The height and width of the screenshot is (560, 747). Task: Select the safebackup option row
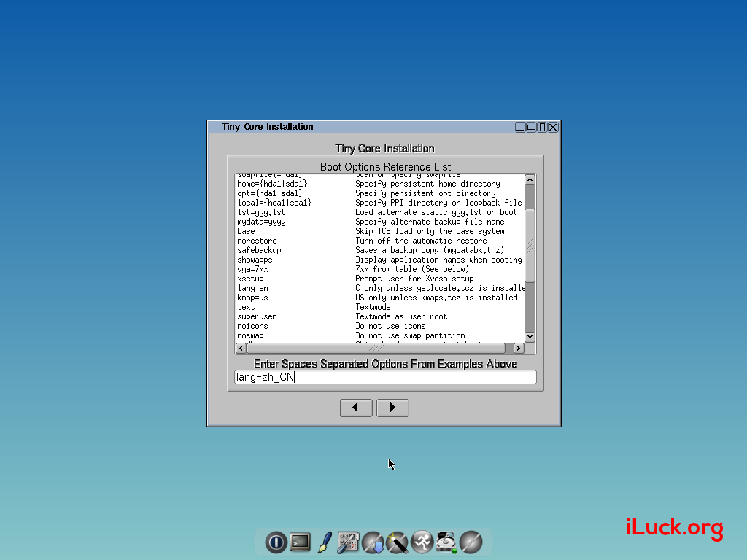[x=379, y=251]
